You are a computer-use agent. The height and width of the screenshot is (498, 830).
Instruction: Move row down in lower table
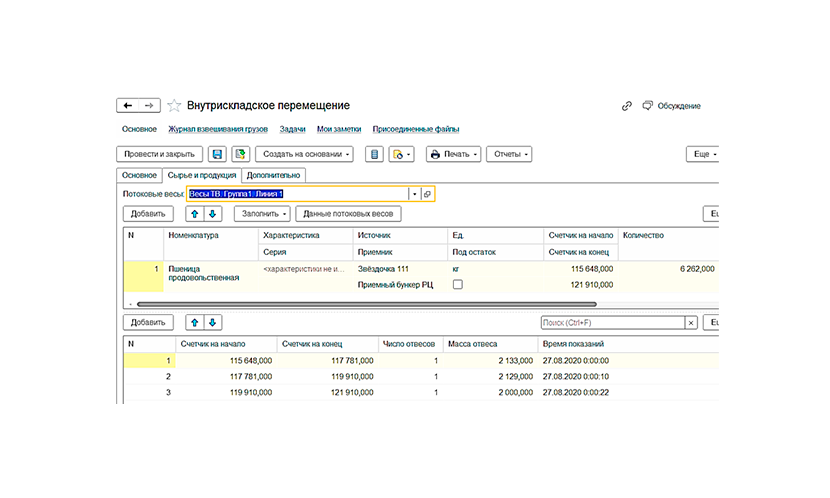(x=213, y=322)
